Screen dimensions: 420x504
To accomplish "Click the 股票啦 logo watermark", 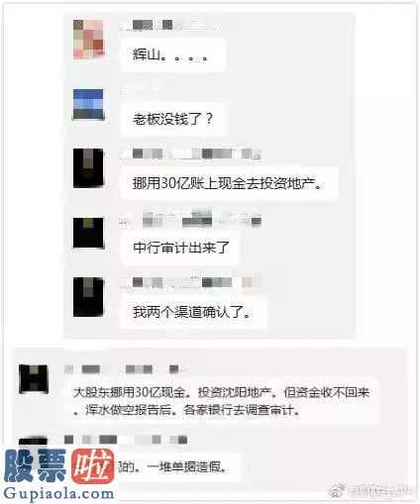I will (59, 465).
